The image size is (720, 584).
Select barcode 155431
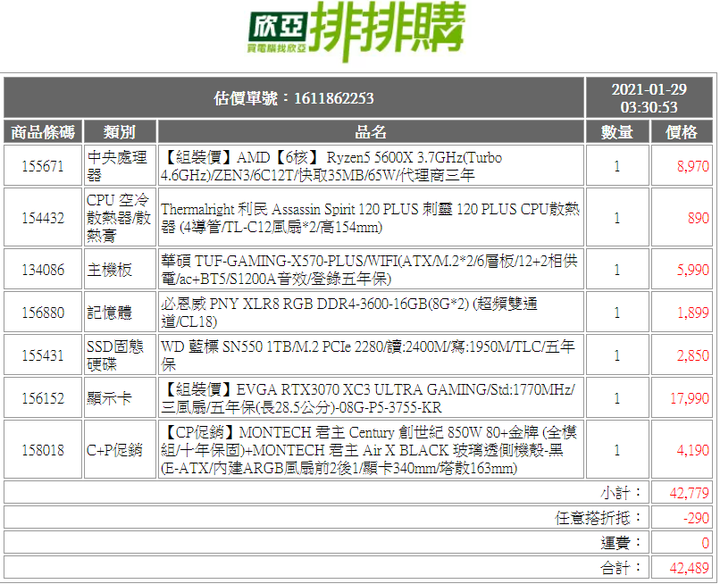pyautogui.click(x=43, y=355)
